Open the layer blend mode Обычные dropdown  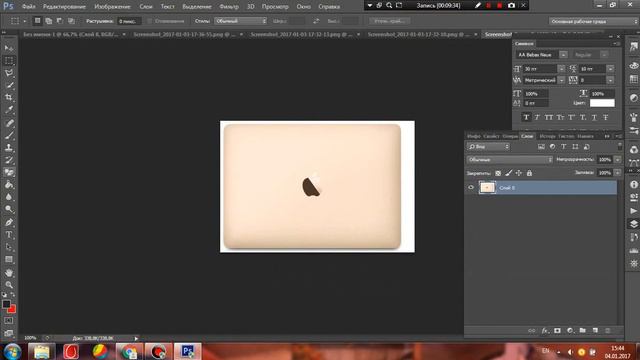[x=509, y=160]
